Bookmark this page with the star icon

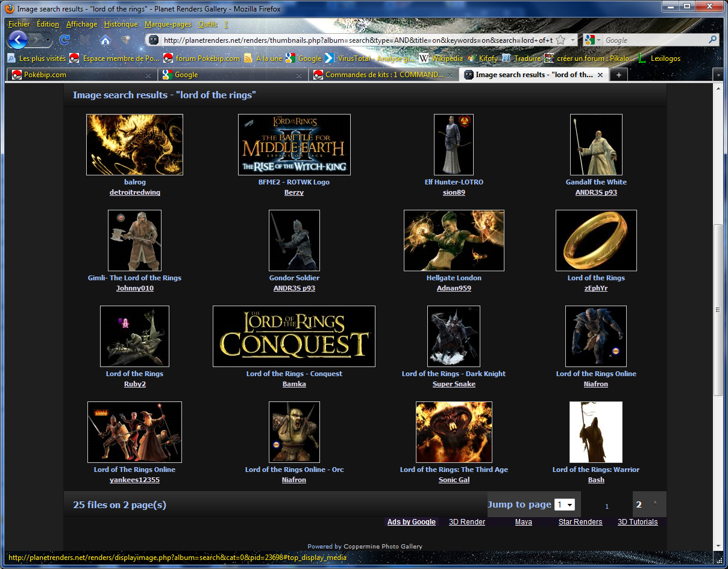click(x=560, y=40)
